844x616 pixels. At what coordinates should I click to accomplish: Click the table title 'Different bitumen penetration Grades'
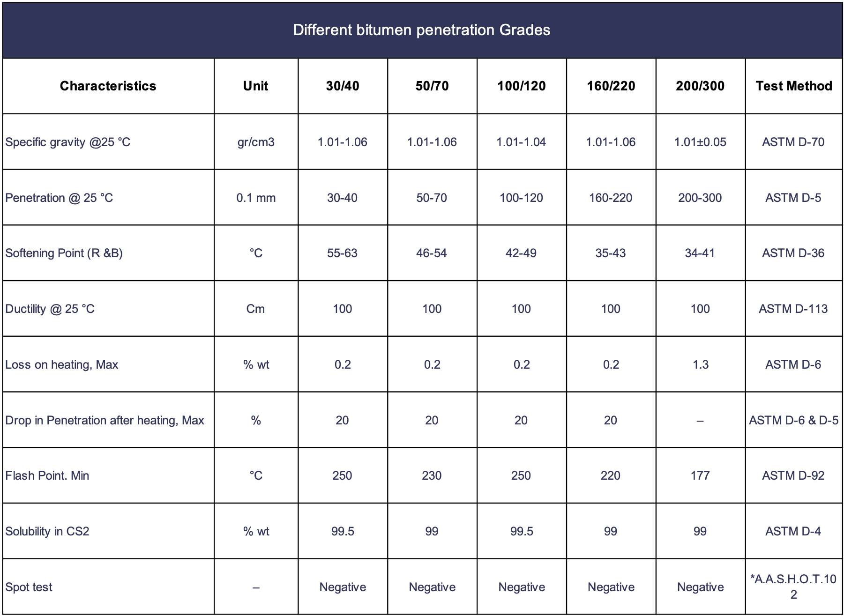point(421,30)
